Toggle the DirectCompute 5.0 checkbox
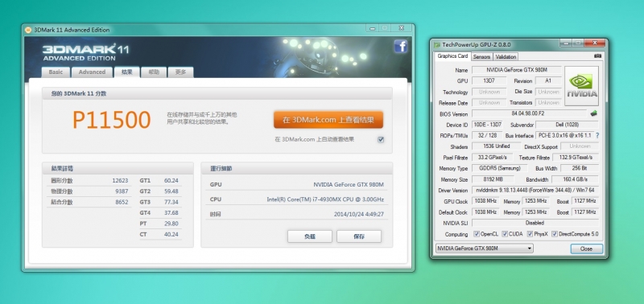This screenshot has height=304, width=644. 555,234
